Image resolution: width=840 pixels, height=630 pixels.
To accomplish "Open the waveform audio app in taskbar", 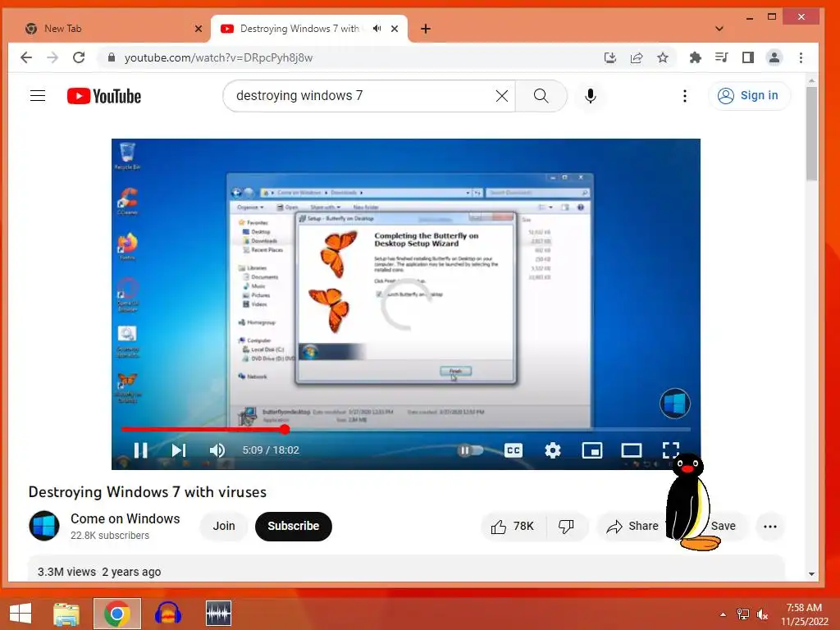I will point(218,614).
